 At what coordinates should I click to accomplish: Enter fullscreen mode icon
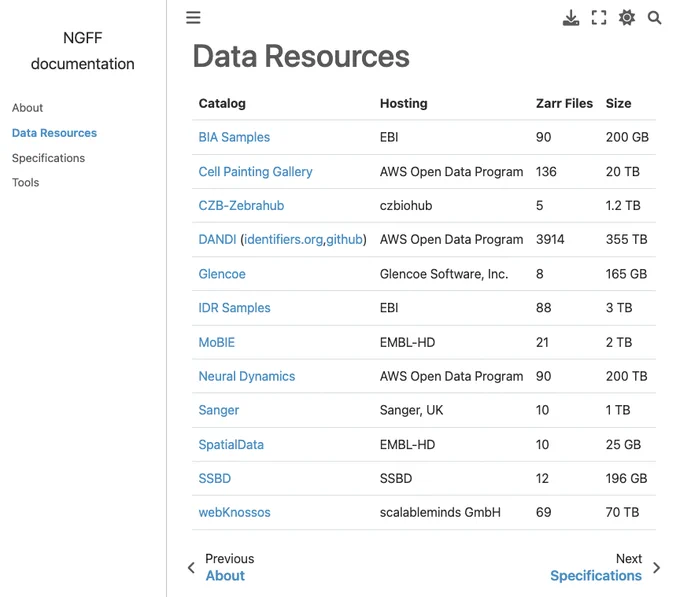point(599,18)
